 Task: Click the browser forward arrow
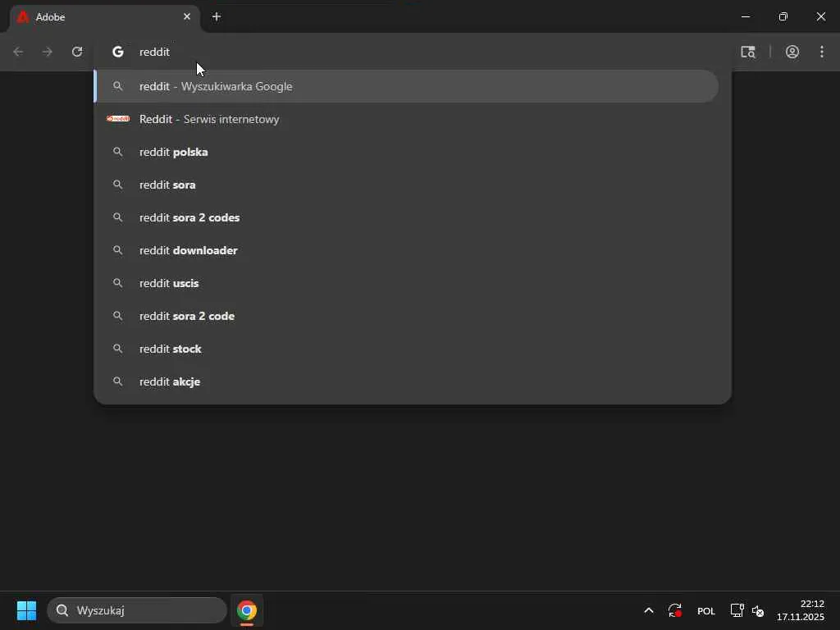[x=48, y=52]
